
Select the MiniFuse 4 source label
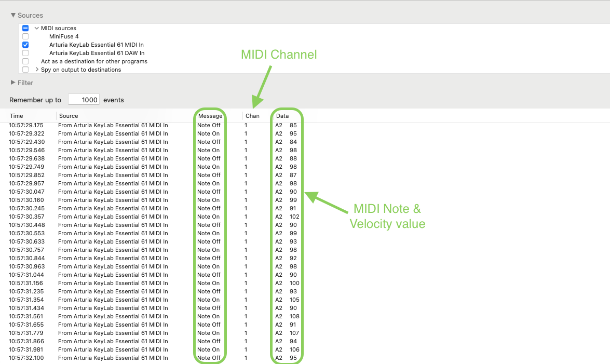click(x=64, y=36)
